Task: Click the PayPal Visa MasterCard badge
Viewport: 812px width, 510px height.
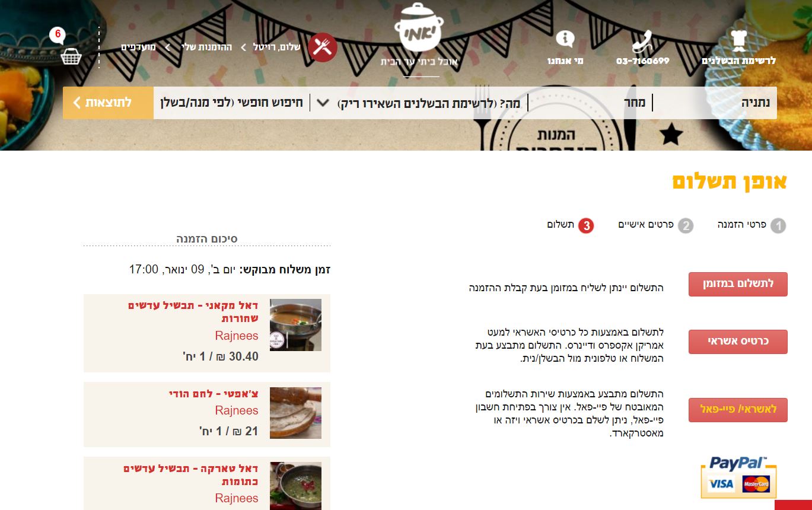Action: [738, 477]
